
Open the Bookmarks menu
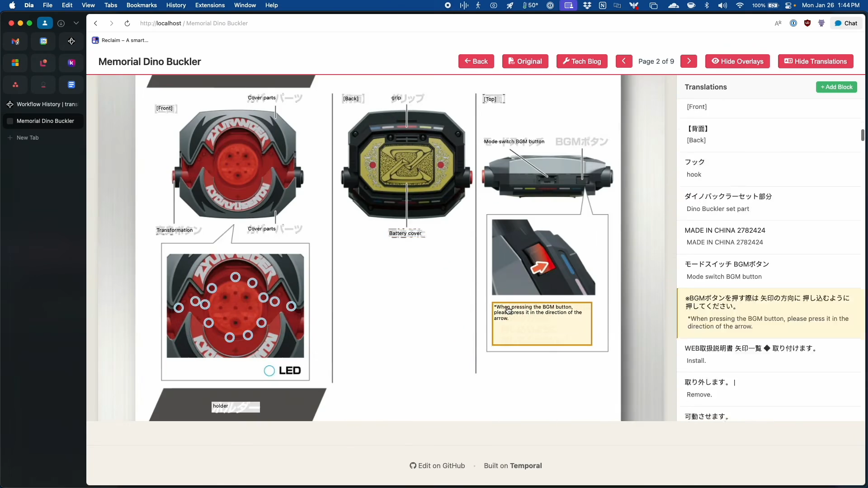[142, 5]
